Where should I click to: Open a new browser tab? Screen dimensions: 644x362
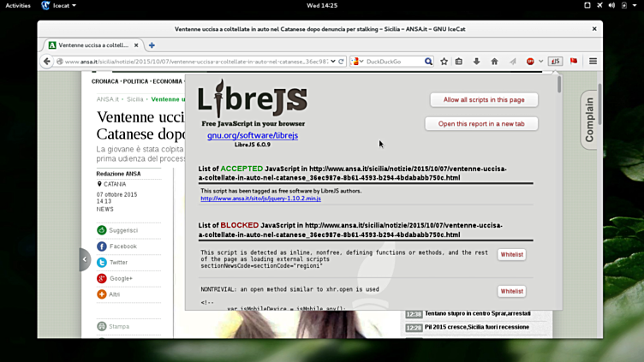[152, 45]
